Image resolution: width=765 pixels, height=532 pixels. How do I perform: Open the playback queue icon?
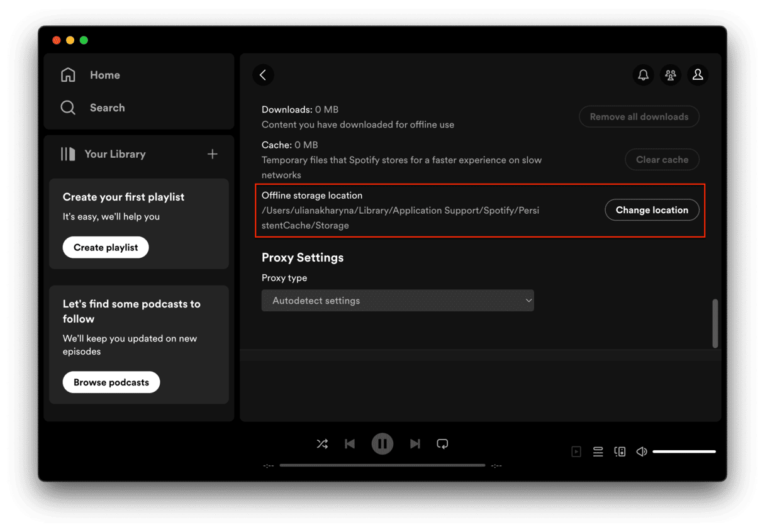pos(598,452)
